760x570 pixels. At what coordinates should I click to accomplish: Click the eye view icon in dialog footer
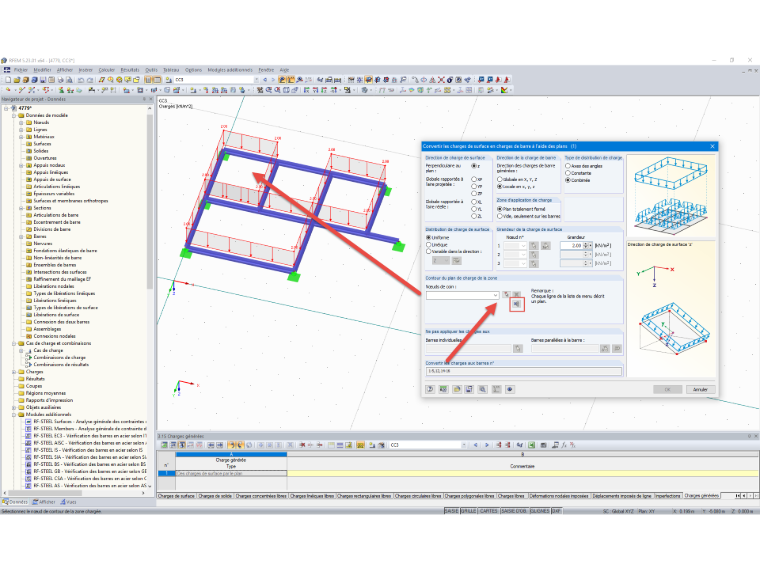click(x=510, y=389)
